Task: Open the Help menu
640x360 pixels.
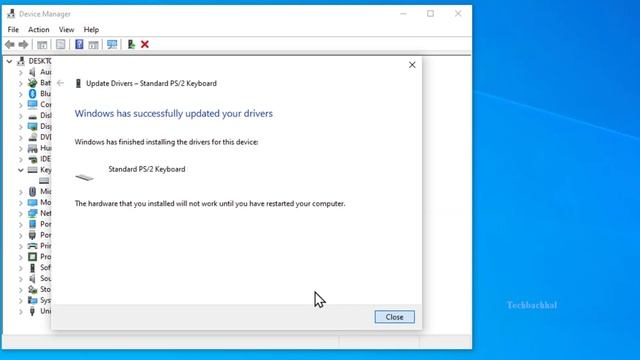Action: click(x=91, y=29)
